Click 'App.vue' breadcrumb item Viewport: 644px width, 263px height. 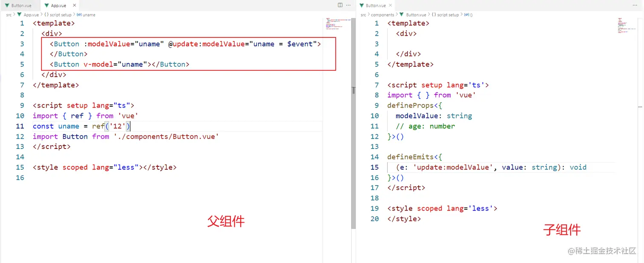(31, 14)
